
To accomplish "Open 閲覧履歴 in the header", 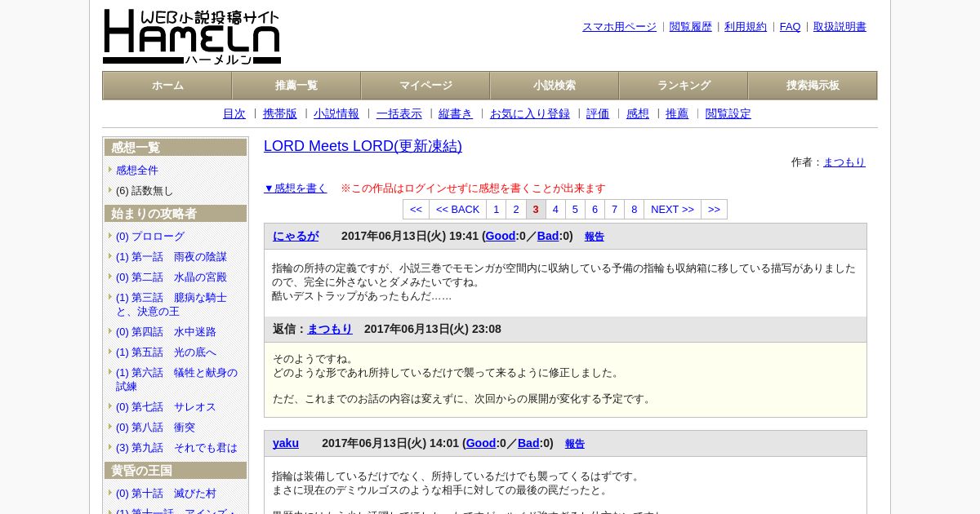I will coord(691,27).
